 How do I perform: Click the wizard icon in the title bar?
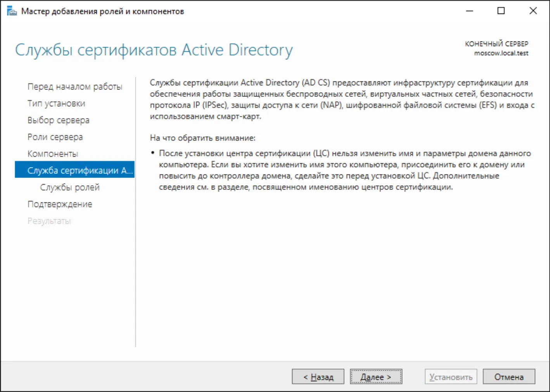12,11
